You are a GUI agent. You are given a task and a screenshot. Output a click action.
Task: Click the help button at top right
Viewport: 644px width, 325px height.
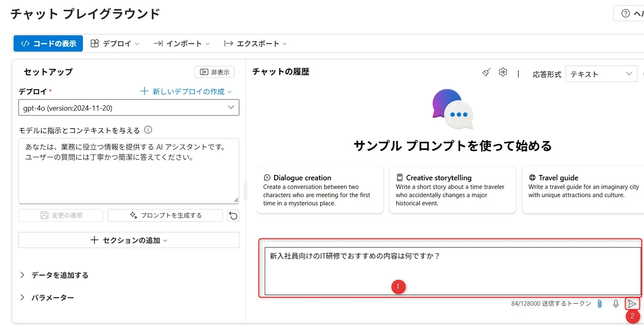point(629,14)
